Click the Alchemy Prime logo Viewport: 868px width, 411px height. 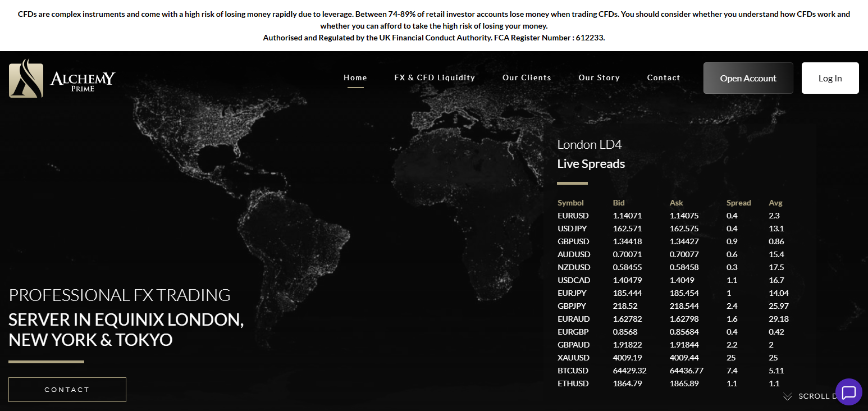point(62,78)
